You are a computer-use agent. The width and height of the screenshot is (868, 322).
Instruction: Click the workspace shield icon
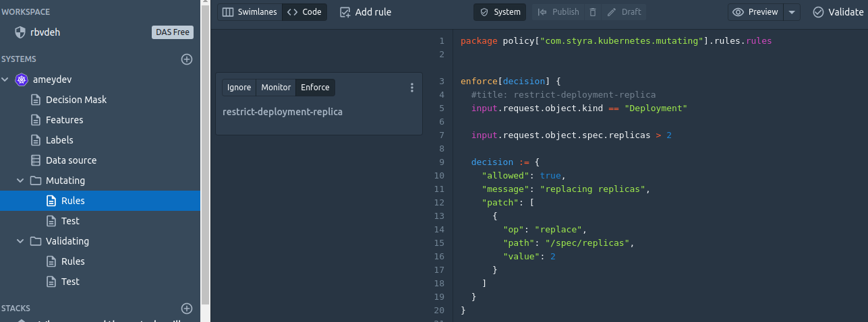tap(20, 32)
